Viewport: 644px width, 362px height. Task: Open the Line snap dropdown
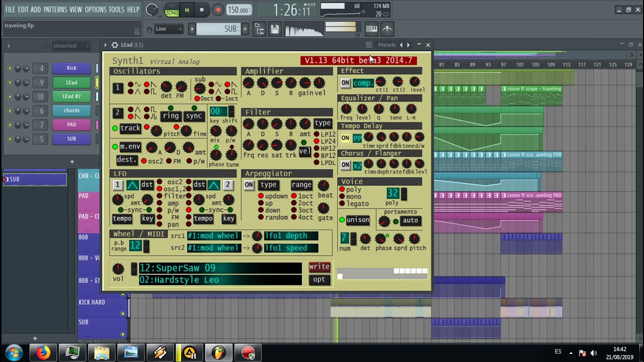[169, 29]
